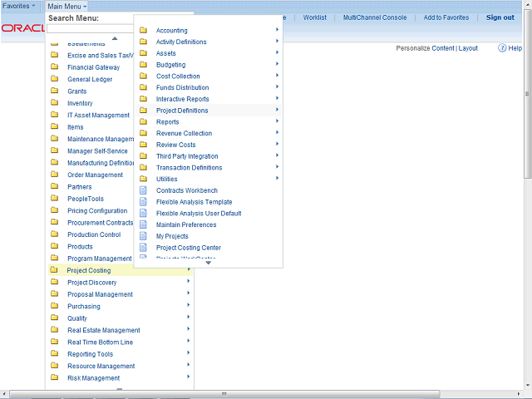Select the Program Management menu entry
This screenshot has height=399, width=532.
(x=100, y=259)
